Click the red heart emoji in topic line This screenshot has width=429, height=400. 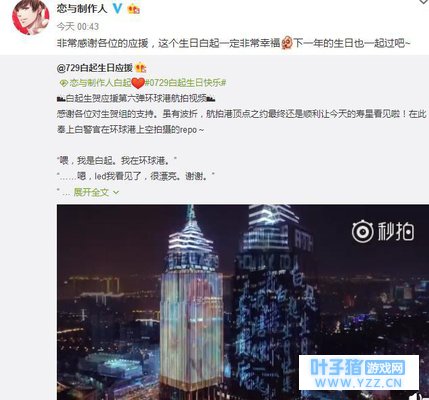138,83
